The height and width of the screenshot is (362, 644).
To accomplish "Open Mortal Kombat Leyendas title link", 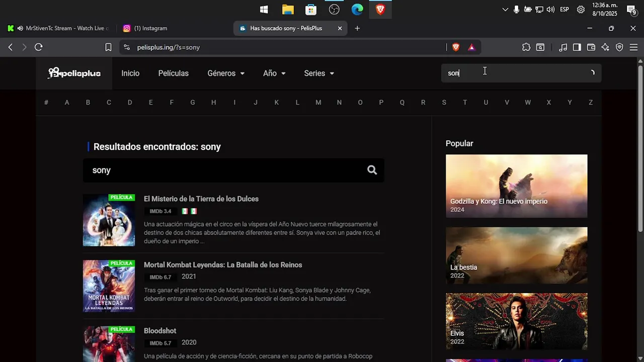I will pos(223,265).
